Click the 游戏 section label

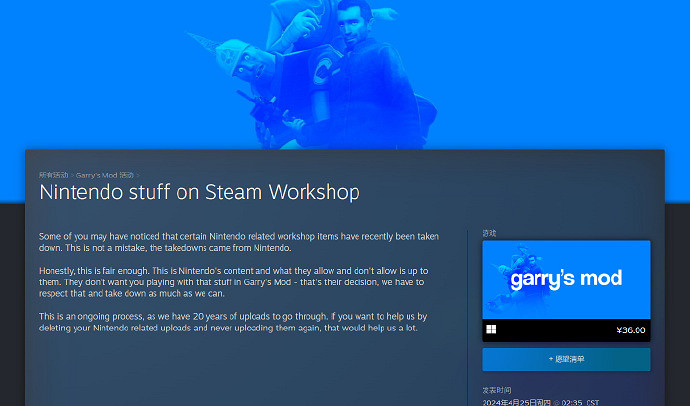tap(489, 233)
